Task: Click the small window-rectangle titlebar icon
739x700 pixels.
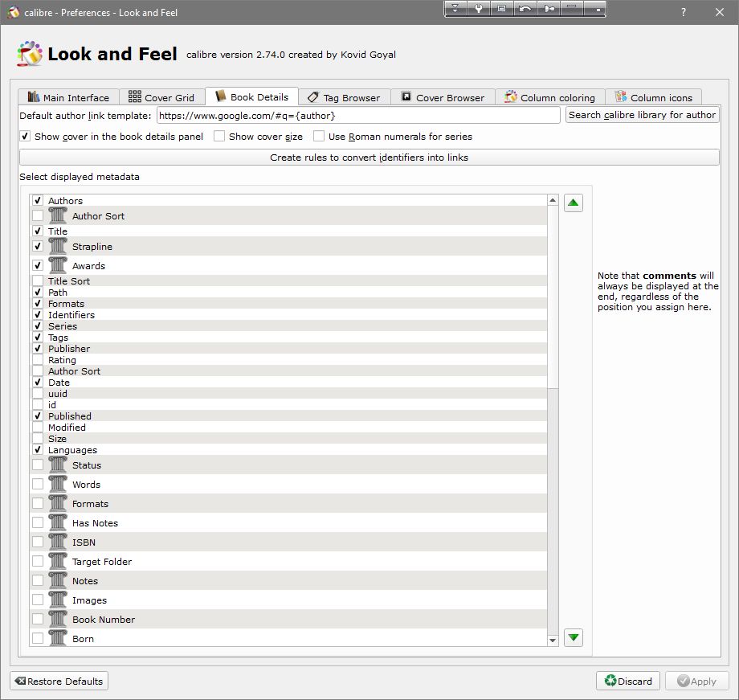Action: (501, 9)
